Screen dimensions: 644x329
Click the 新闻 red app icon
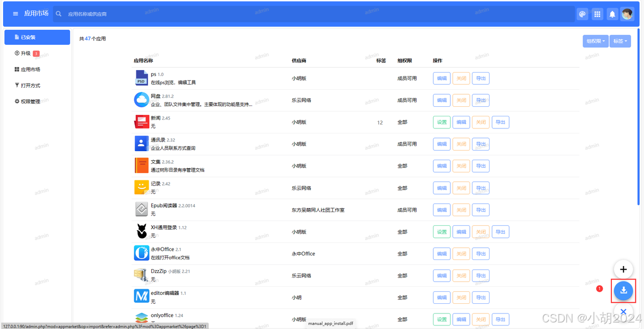(x=141, y=122)
